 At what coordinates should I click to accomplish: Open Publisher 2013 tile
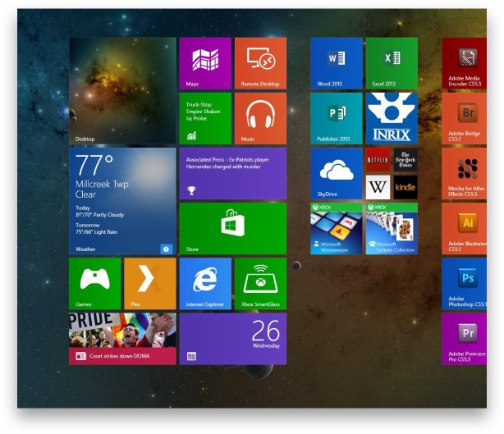pyautogui.click(x=337, y=118)
